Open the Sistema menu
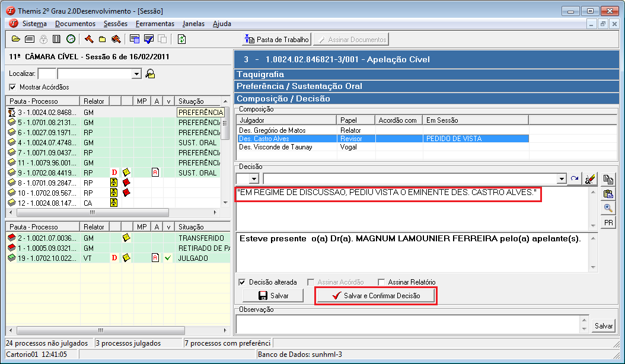 click(x=34, y=24)
